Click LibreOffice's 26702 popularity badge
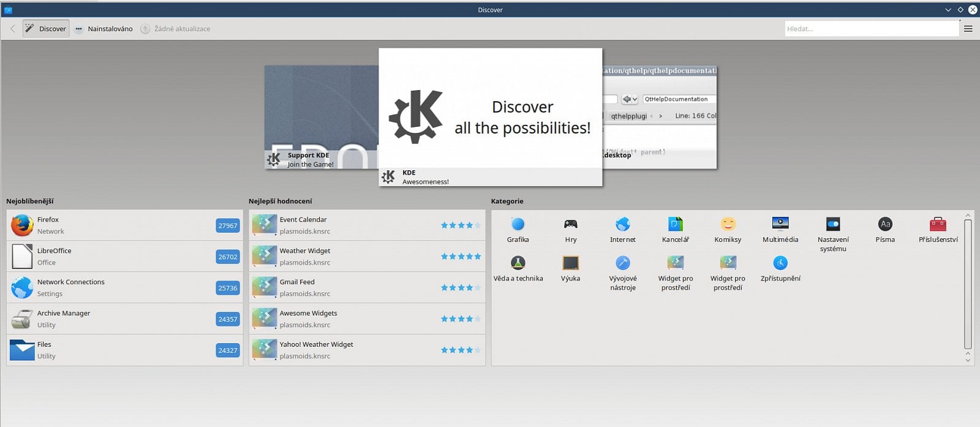 point(228,257)
